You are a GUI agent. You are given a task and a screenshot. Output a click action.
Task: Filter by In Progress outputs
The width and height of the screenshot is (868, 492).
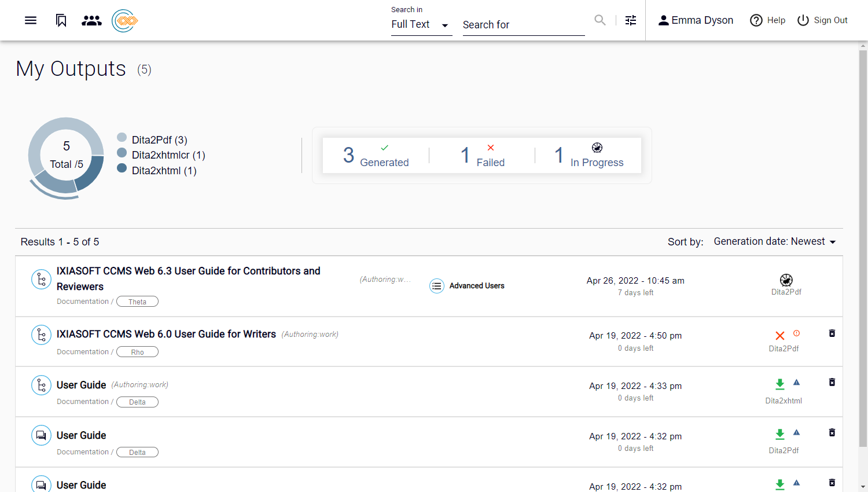click(x=589, y=155)
